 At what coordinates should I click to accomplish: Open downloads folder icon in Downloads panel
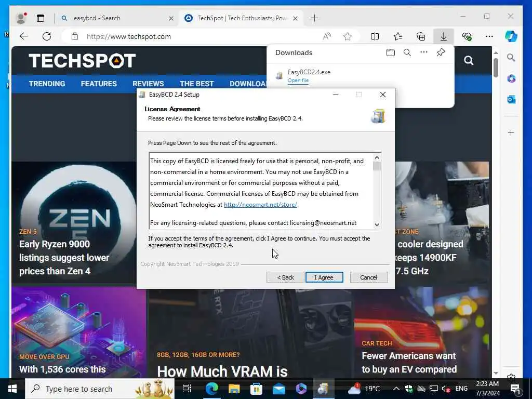[391, 52]
